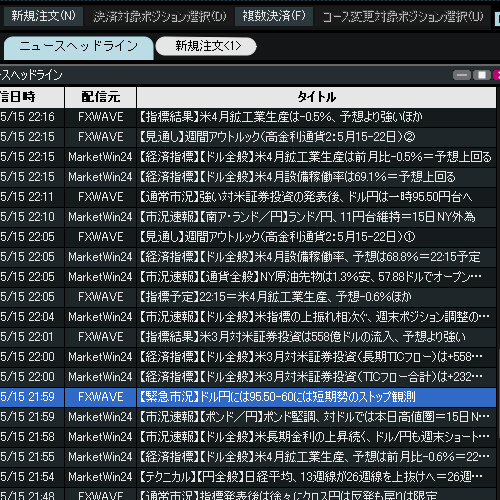This screenshot has width=500, height=500.
Task: Open headline 米4月鉱工業生産は前月比-0.5%=予想上回る
Action: click(315, 157)
